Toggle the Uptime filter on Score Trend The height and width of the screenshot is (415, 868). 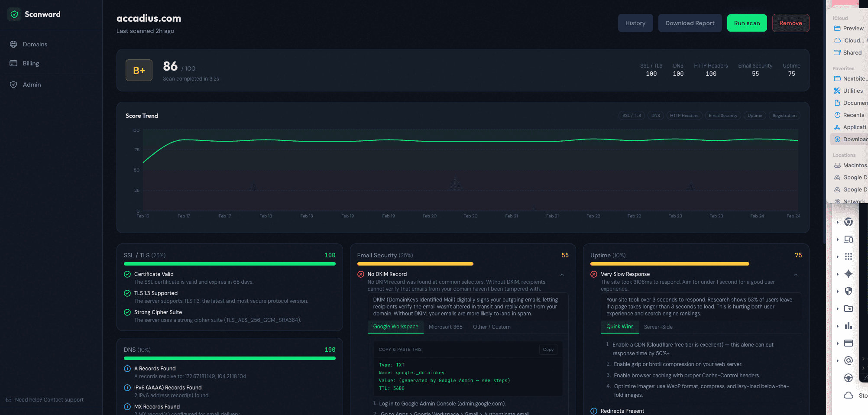tap(755, 116)
